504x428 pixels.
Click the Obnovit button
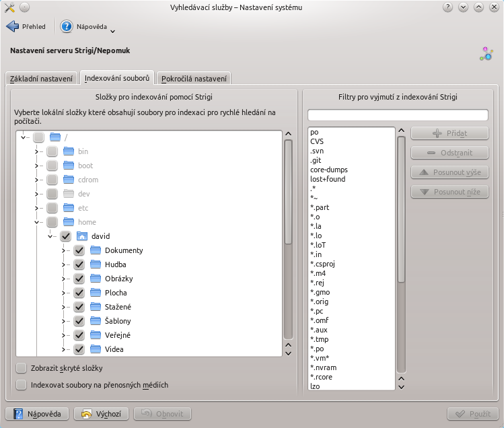[x=162, y=414]
